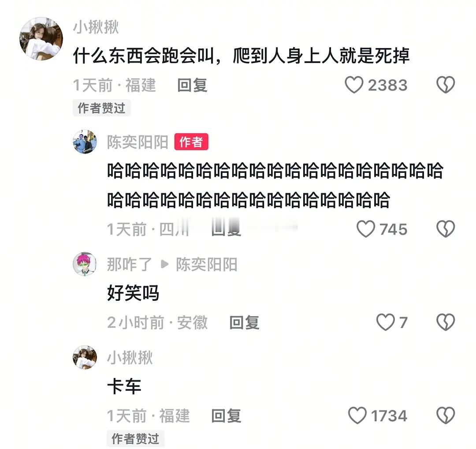This screenshot has height=449, width=476.
Task: Reply to the 好笑吗 comment
Action: pos(244,322)
